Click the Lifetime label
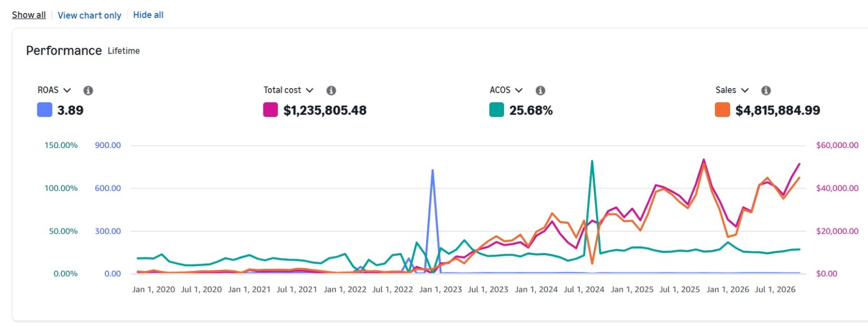The height and width of the screenshot is (327, 868). coord(124,51)
